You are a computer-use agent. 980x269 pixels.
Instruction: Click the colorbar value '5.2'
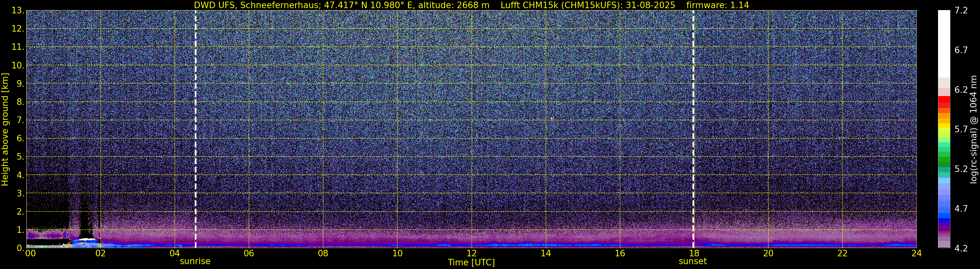coord(961,169)
